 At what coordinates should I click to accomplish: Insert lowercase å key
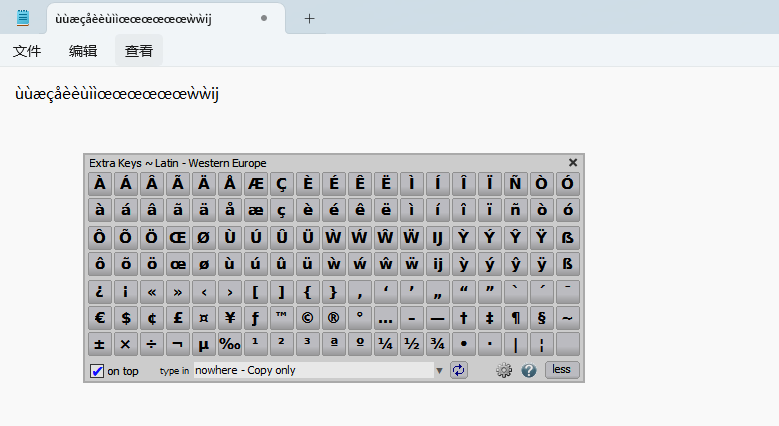coord(230,210)
